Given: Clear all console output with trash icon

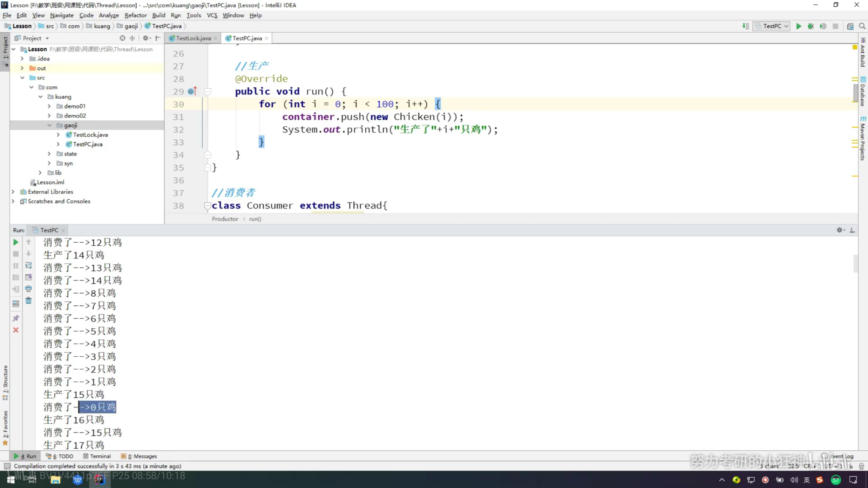Looking at the screenshot, I should [28, 301].
